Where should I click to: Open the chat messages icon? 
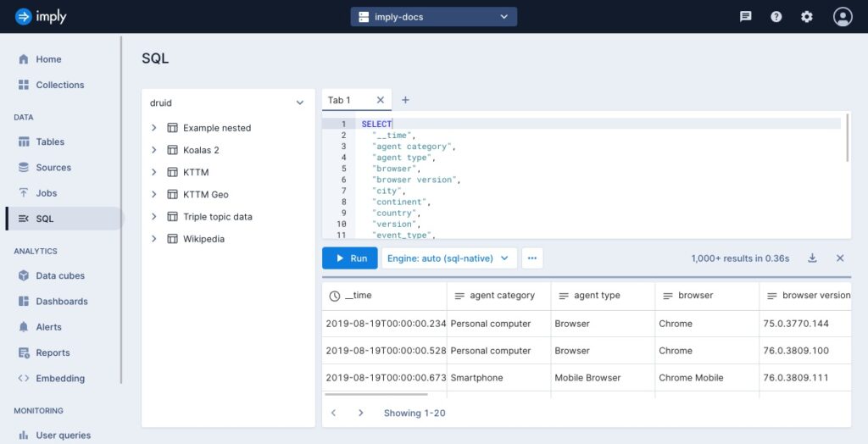[746, 17]
